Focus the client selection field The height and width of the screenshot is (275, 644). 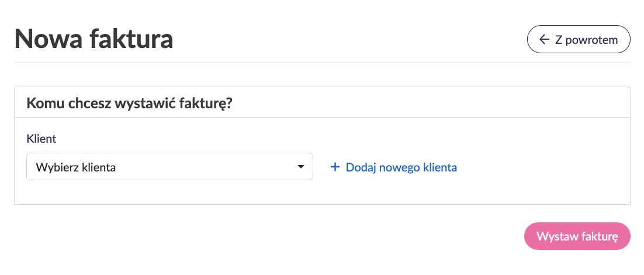click(169, 167)
